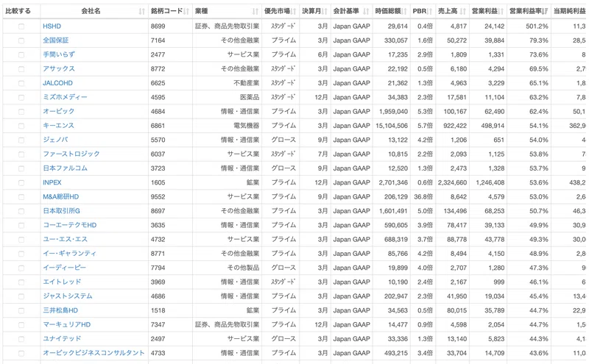Check the compare box for 手間いらず
The image size is (589, 364).
(x=21, y=55)
